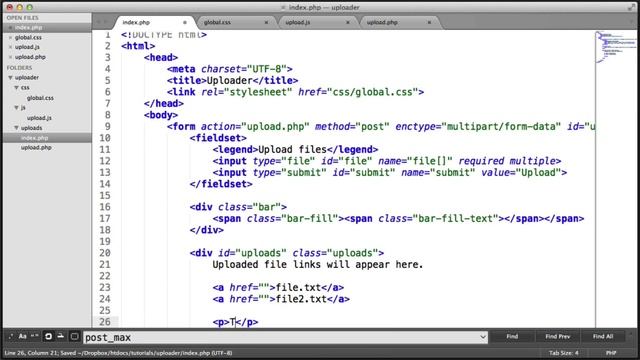Open find history dropdown arrow
This screenshot has width=640, height=360.
(x=483, y=337)
